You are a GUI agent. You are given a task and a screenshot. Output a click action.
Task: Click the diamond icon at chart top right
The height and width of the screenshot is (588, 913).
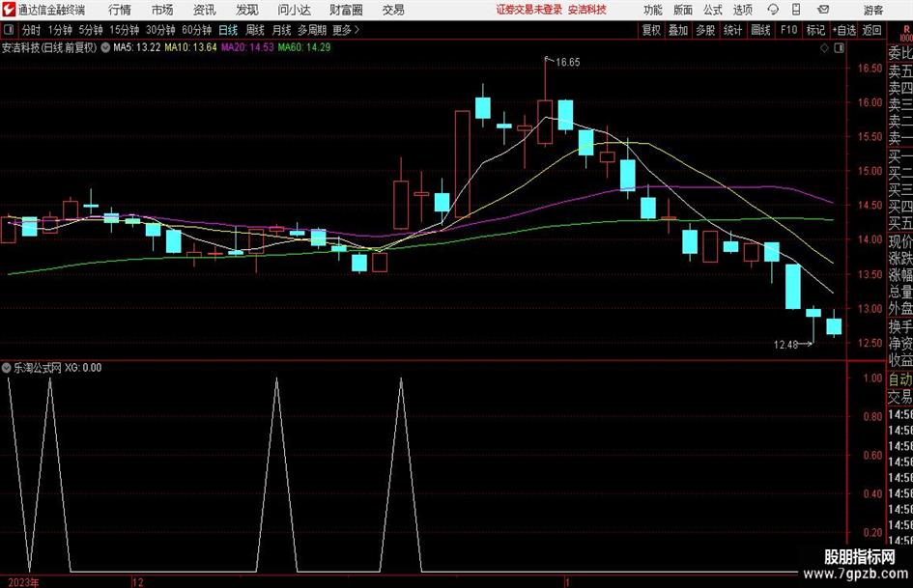(x=824, y=48)
